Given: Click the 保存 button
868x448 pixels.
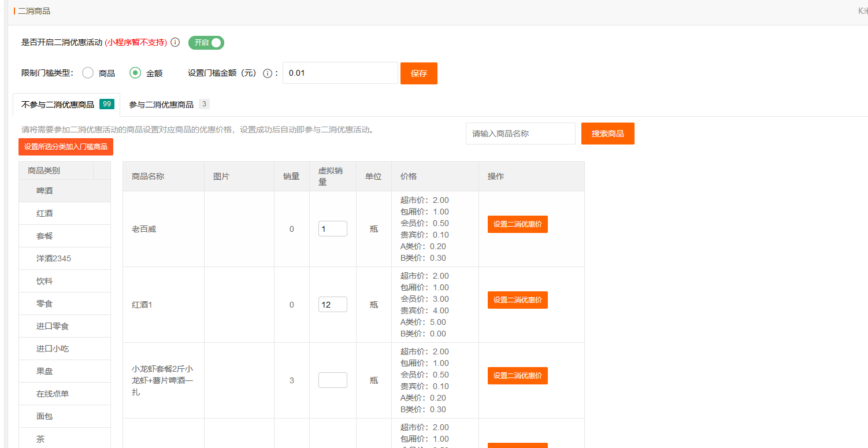Looking at the screenshot, I should (419, 73).
